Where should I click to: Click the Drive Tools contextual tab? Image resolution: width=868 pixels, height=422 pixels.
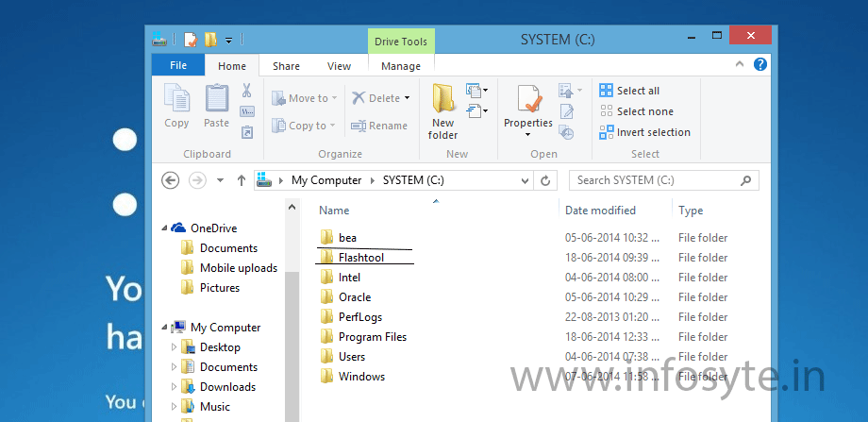[x=401, y=42]
